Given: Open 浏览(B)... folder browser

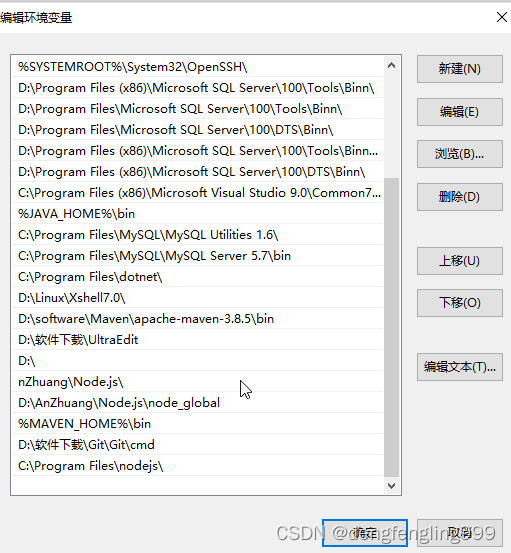Looking at the screenshot, I should point(460,154).
